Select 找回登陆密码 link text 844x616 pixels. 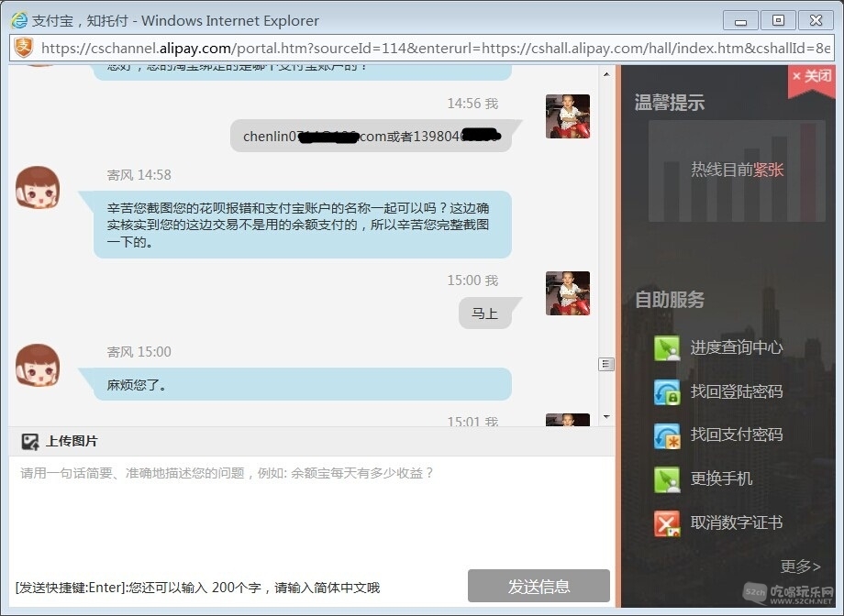pyautogui.click(x=737, y=391)
